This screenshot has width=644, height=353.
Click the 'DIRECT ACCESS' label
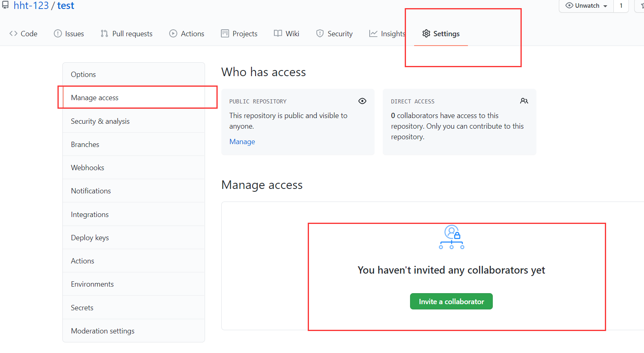(x=412, y=101)
